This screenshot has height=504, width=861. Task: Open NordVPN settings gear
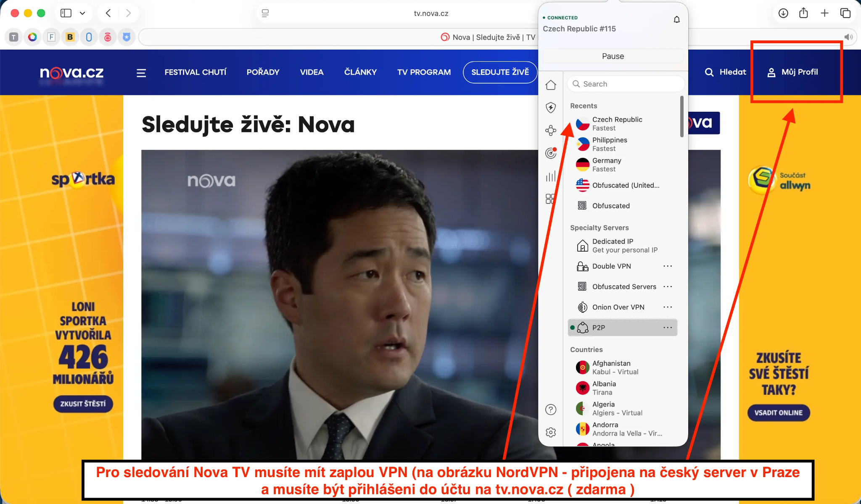point(551,432)
